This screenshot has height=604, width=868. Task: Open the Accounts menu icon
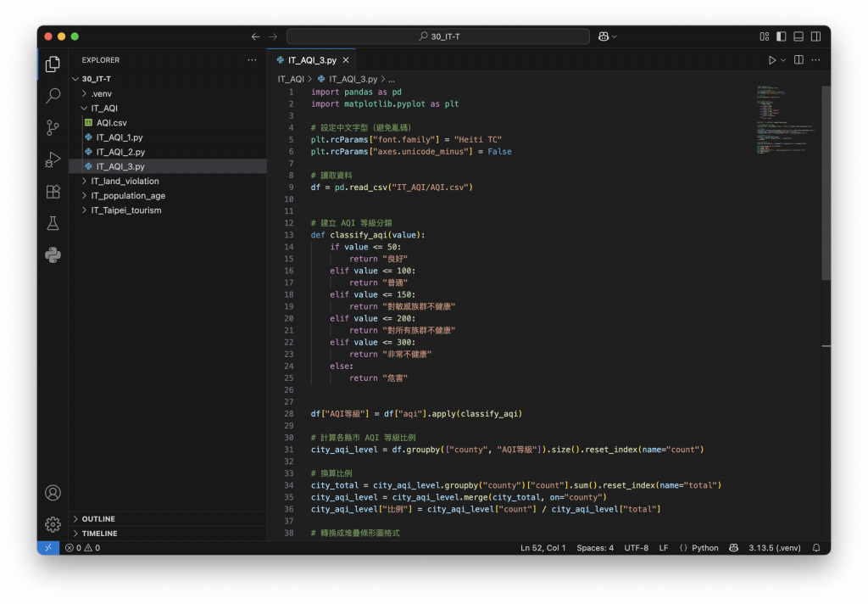pos(53,493)
